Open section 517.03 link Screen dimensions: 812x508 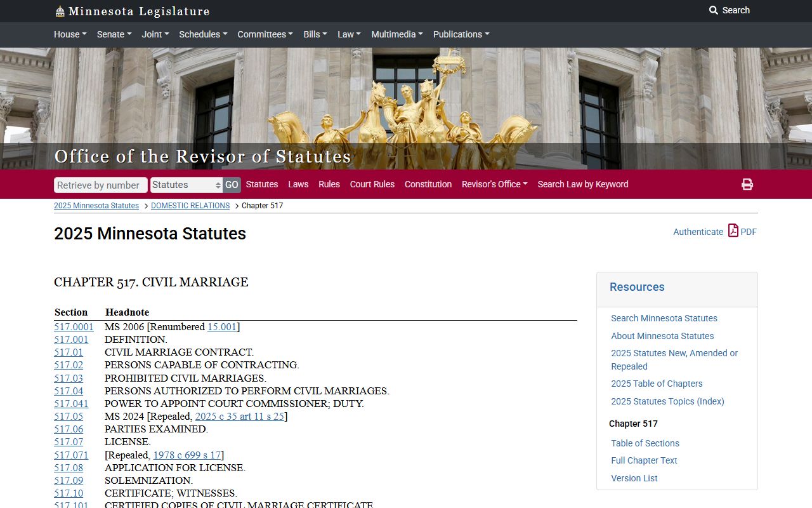[69, 378]
